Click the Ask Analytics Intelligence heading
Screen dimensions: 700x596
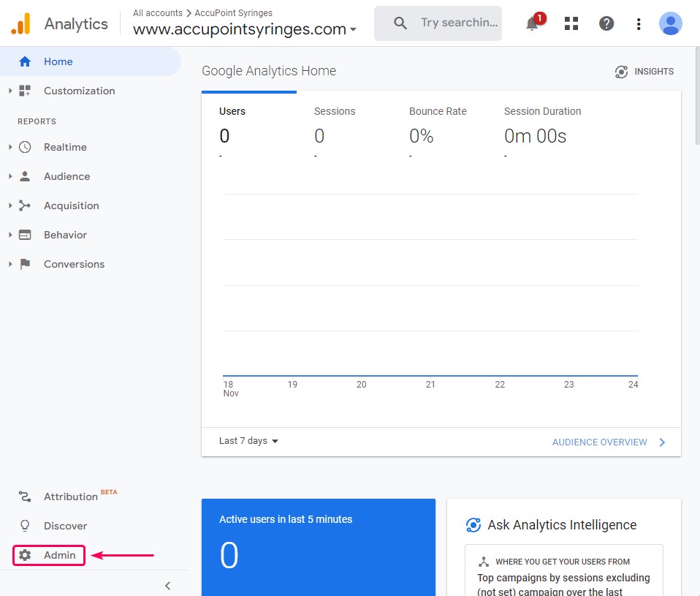point(562,525)
